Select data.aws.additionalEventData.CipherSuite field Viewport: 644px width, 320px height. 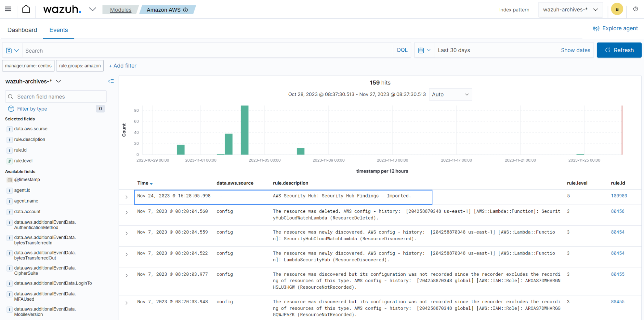click(45, 271)
